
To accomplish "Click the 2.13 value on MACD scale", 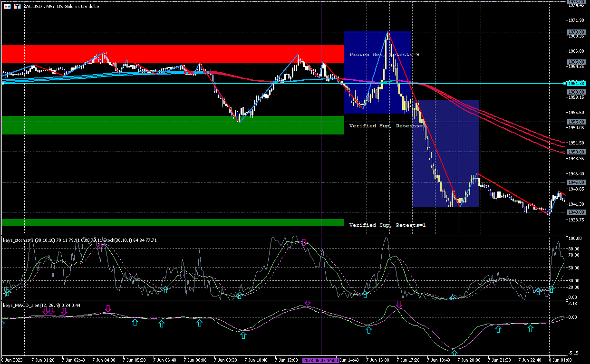I will 572,304.
